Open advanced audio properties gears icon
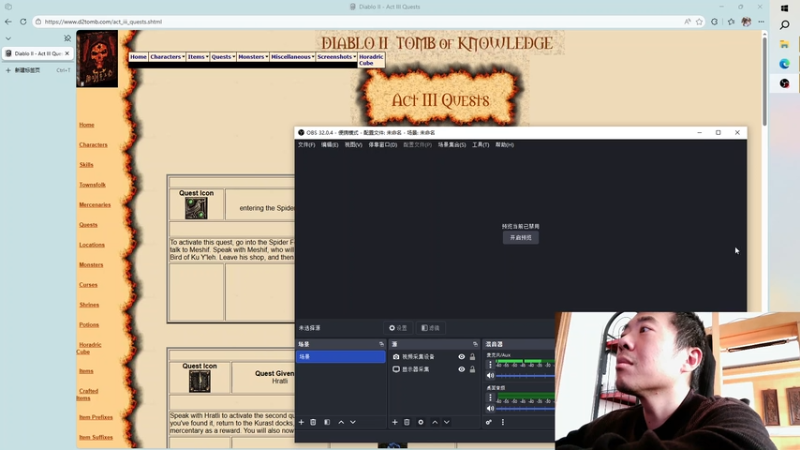This screenshot has height=450, width=800. point(489,422)
